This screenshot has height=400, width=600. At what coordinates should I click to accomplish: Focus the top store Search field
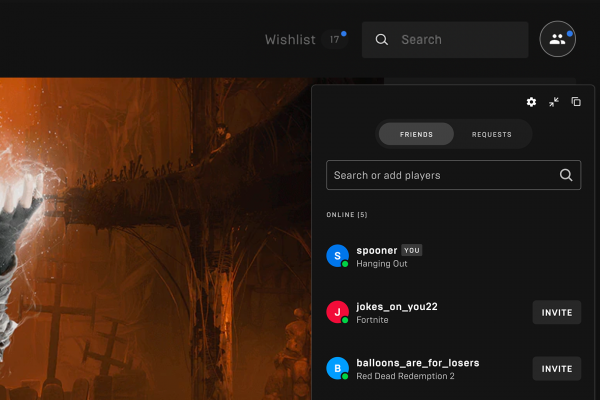click(445, 39)
